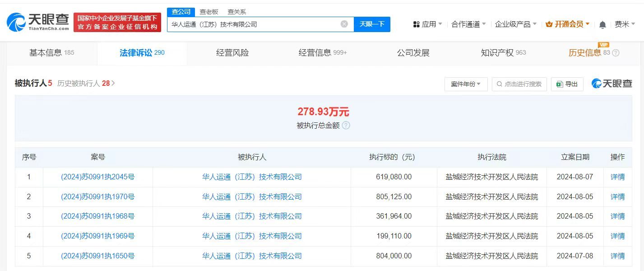Image resolution: width=644 pixels, height=271 pixels.
Task: Open 详情 for case (2024)苏0991执2045号
Action: [x=617, y=177]
